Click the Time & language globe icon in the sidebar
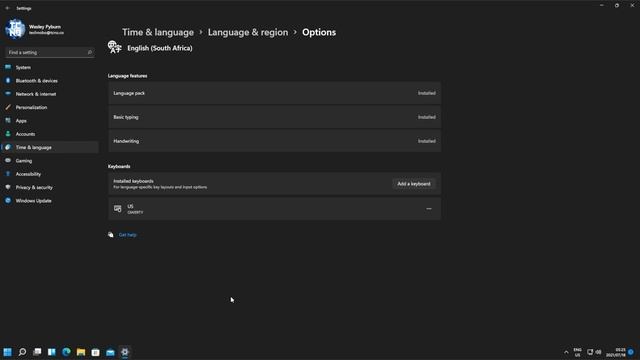This screenshot has width=640, height=360. click(x=8, y=147)
